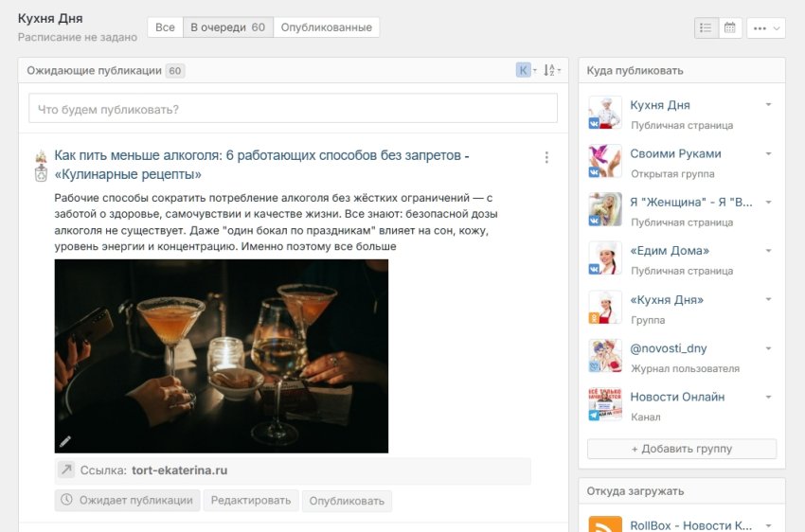805x532 pixels.
Task: Click the + Добавить группу button
Action: tap(681, 449)
